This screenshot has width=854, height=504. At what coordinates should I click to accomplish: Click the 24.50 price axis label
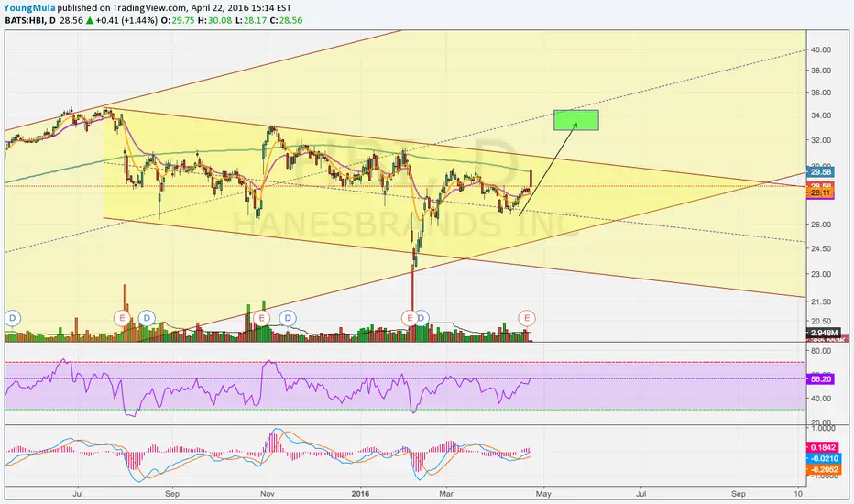tap(821, 248)
